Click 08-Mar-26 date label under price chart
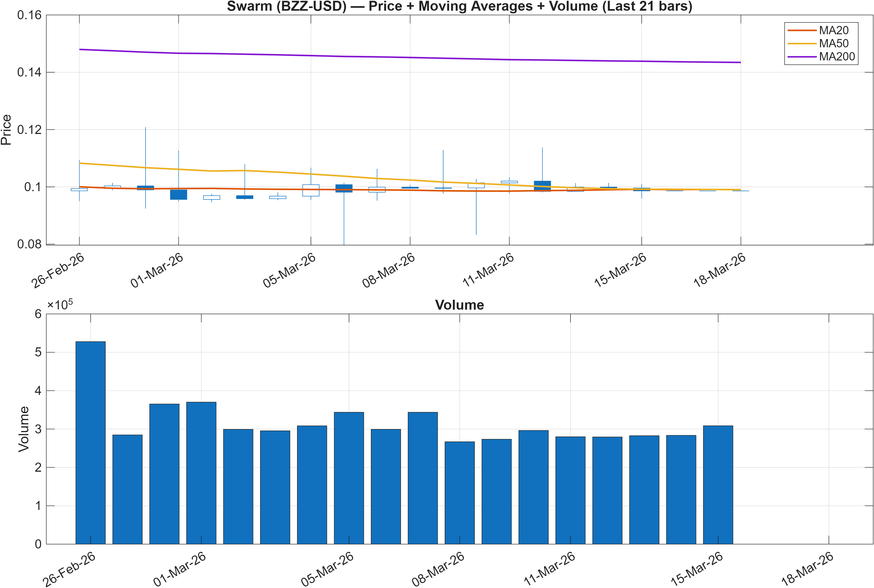874x588 pixels. pyautogui.click(x=388, y=270)
